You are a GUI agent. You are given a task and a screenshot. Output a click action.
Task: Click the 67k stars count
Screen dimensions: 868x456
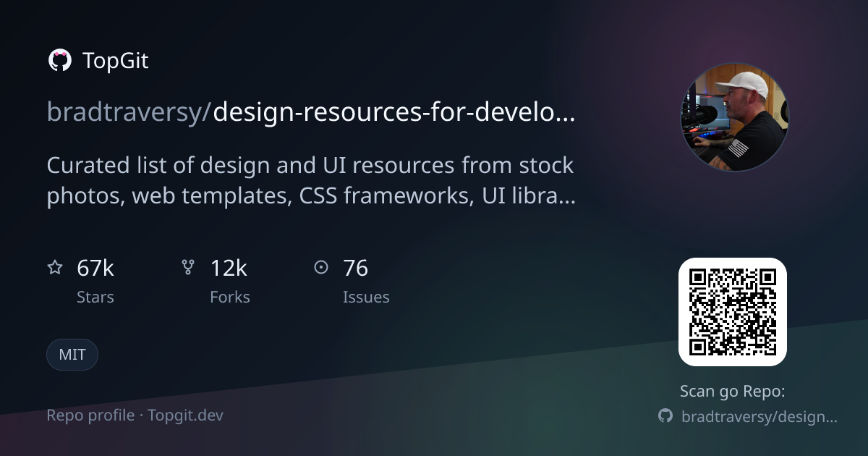point(95,269)
